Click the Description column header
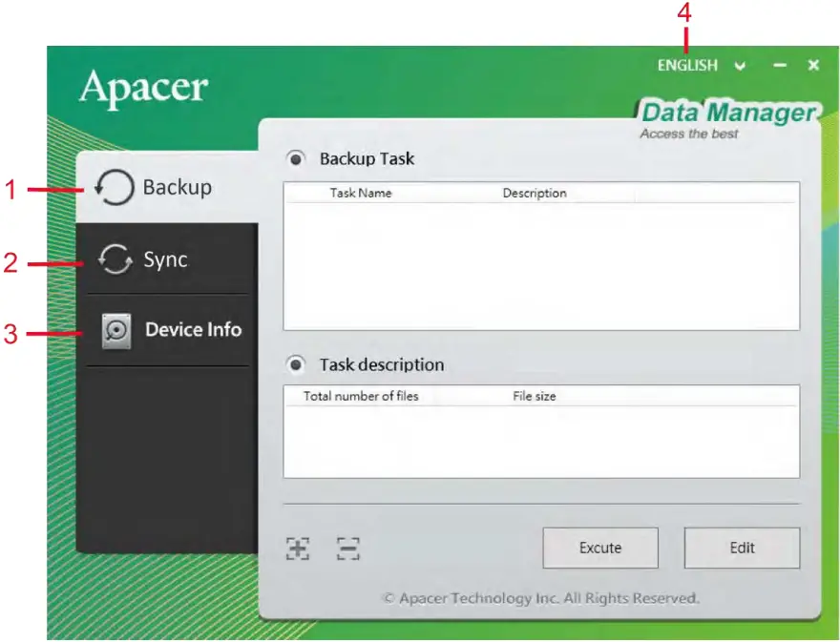Image resolution: width=840 pixels, height=642 pixels. click(x=535, y=193)
